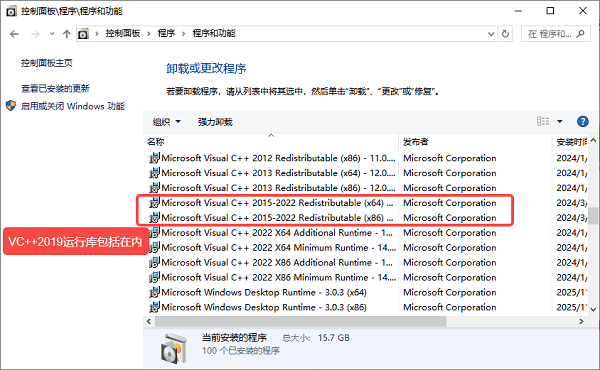Click installer icon of 2012 Redistributable (x86)
Viewport: 600px width, 370px height.
[x=154, y=158]
